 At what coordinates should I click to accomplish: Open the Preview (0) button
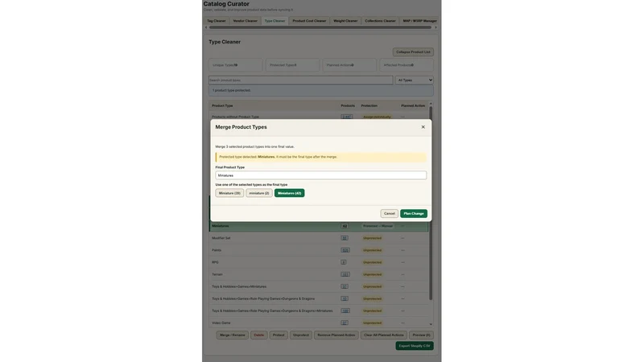pyautogui.click(x=421, y=335)
